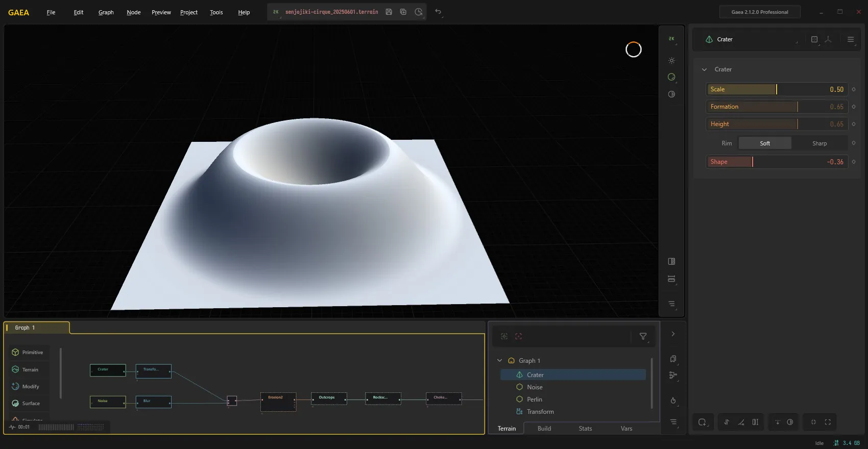Click the fullscreen expand icon at bottom right

pyautogui.click(x=828, y=422)
